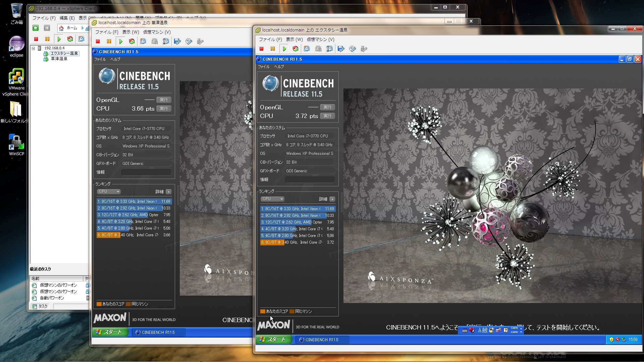Viewport: 644px width, 362px height.
Task: Click red power-off icon in 草津温泉 console toolbar
Action: [98, 42]
